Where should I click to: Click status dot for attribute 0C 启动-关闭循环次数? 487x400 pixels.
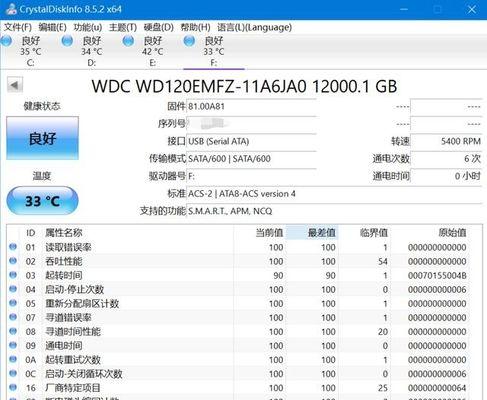click(13, 373)
